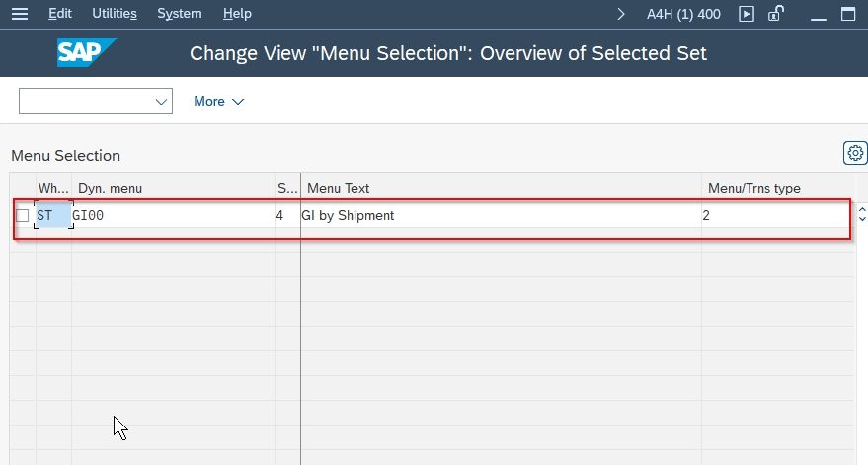Click the session manager play icon

point(747,14)
